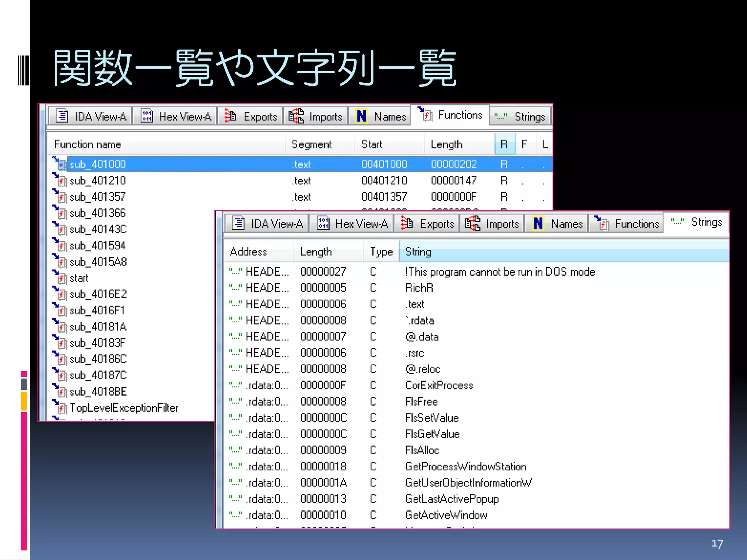The height and width of the screenshot is (560, 747).
Task: Open Exports tab in Functions window
Action: 250,116
